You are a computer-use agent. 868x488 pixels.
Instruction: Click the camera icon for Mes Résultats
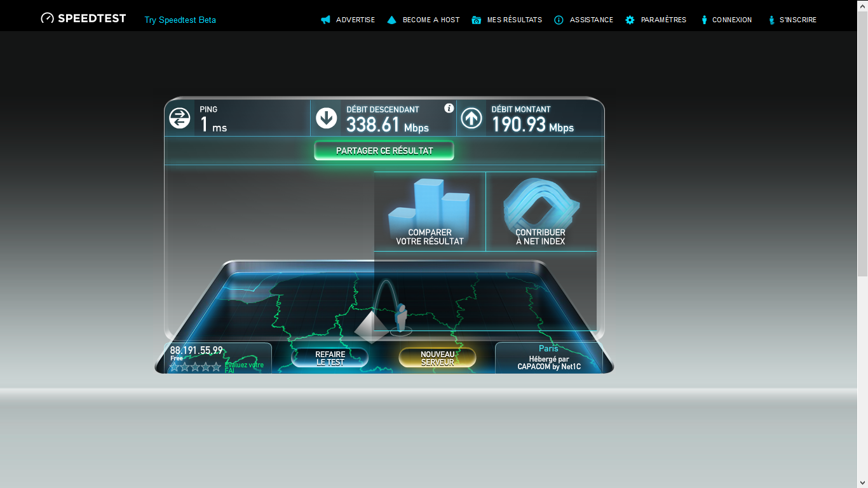(477, 20)
